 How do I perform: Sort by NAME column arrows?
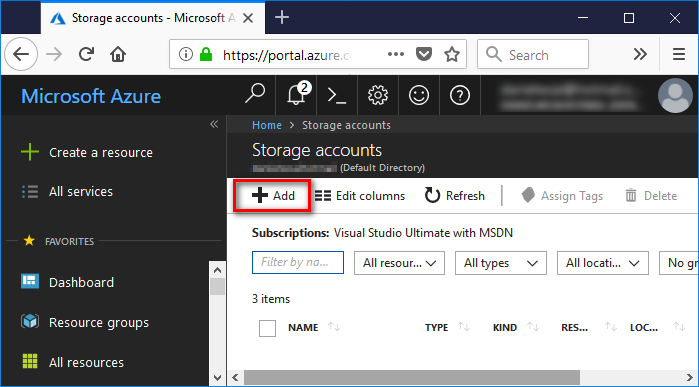pos(334,327)
